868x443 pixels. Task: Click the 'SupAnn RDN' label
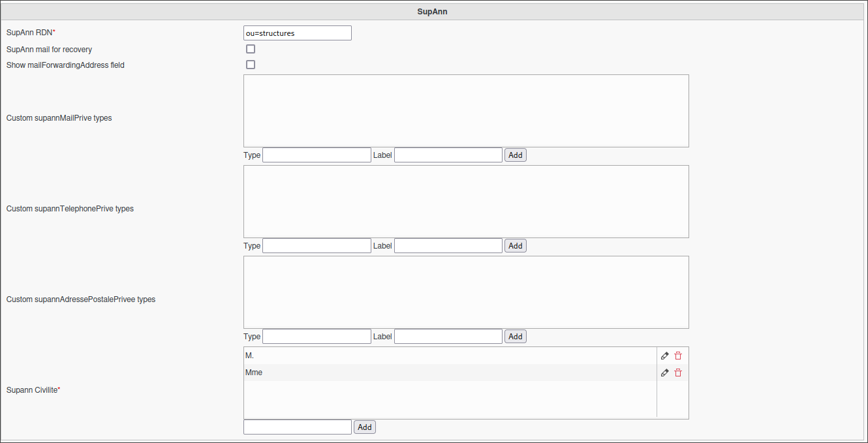tap(31, 33)
